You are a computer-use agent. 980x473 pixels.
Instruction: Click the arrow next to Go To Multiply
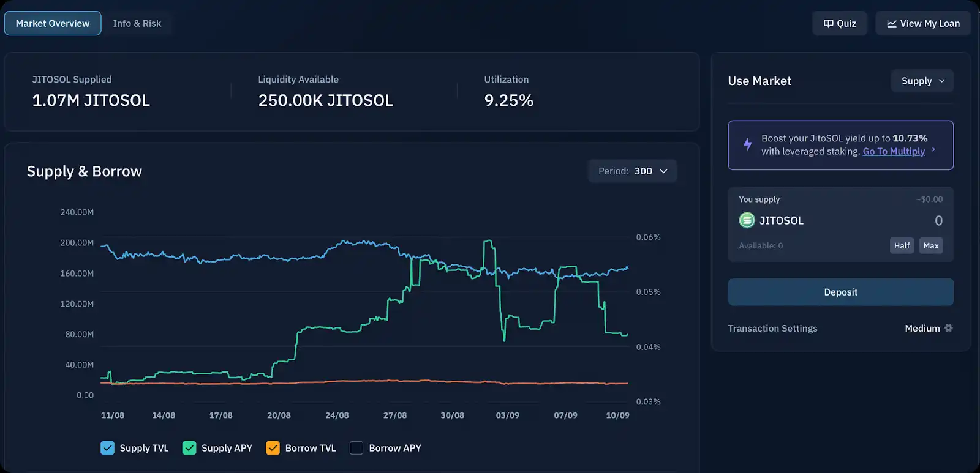[x=933, y=149]
